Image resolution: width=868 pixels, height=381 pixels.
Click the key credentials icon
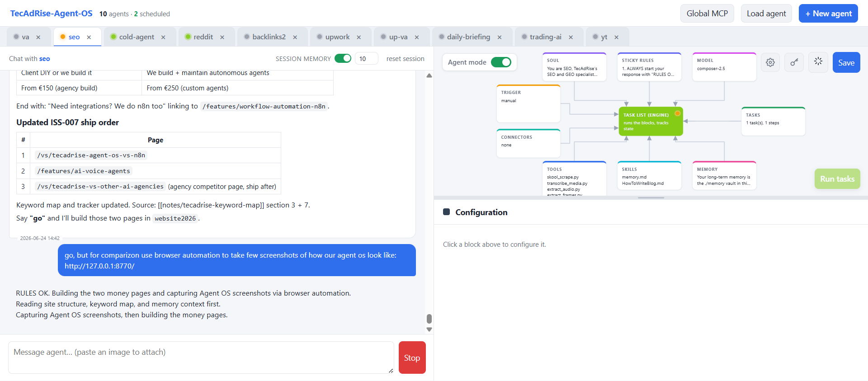click(x=794, y=62)
